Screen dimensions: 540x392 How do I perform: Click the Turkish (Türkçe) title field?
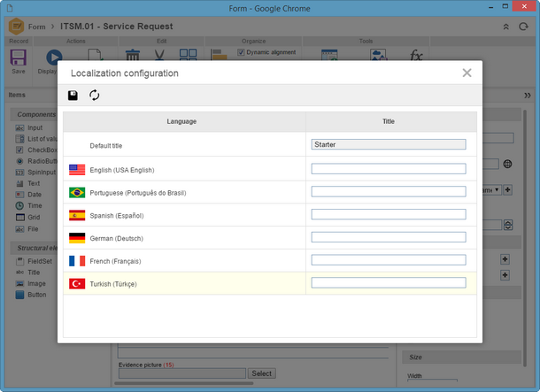click(x=389, y=283)
